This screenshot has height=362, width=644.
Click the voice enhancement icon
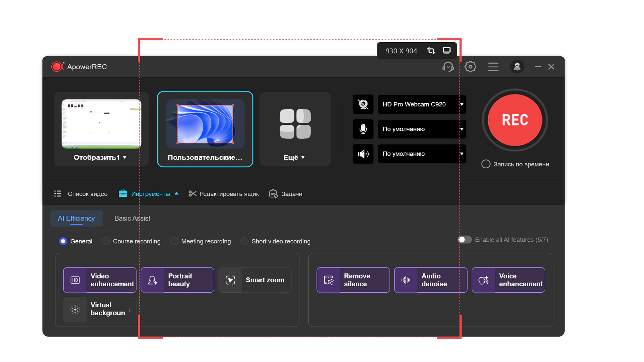[483, 280]
